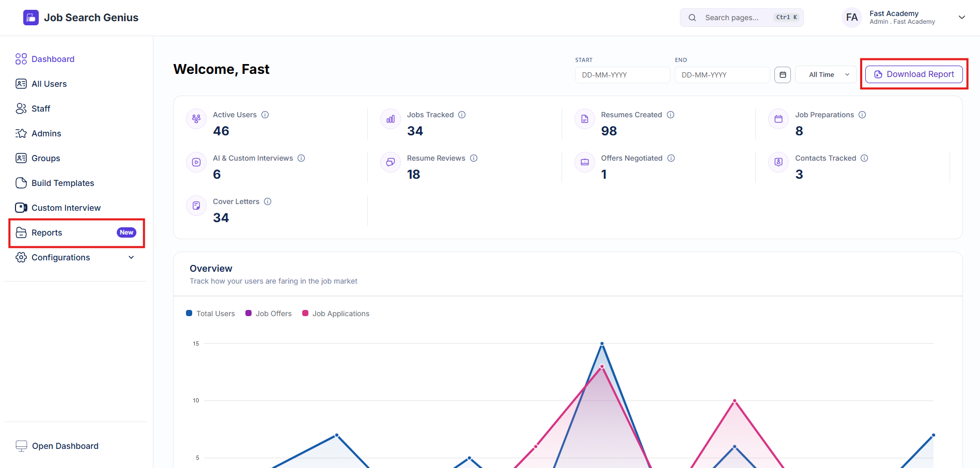Toggle Job Offers series in chart legend
The height and width of the screenshot is (468, 980).
pyautogui.click(x=269, y=314)
